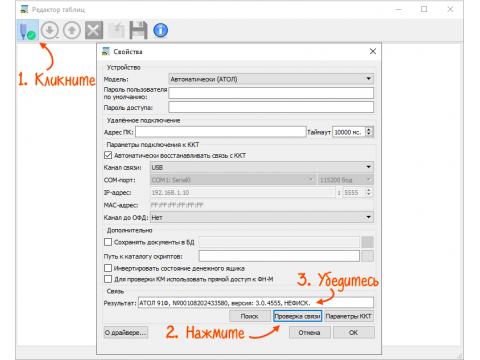Click the database path field next to Сохранять документы
Screen dimensions: 480x360
(x=279, y=242)
